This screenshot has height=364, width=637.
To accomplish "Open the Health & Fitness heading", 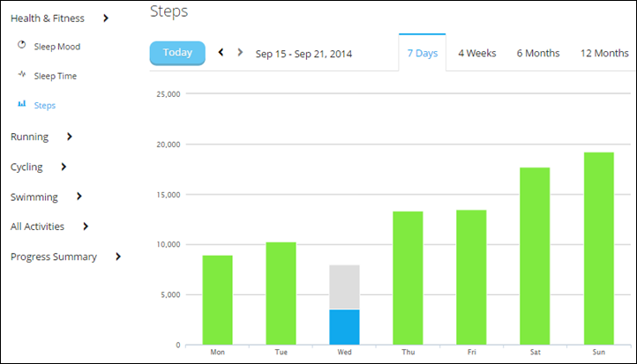I will 48,19.
